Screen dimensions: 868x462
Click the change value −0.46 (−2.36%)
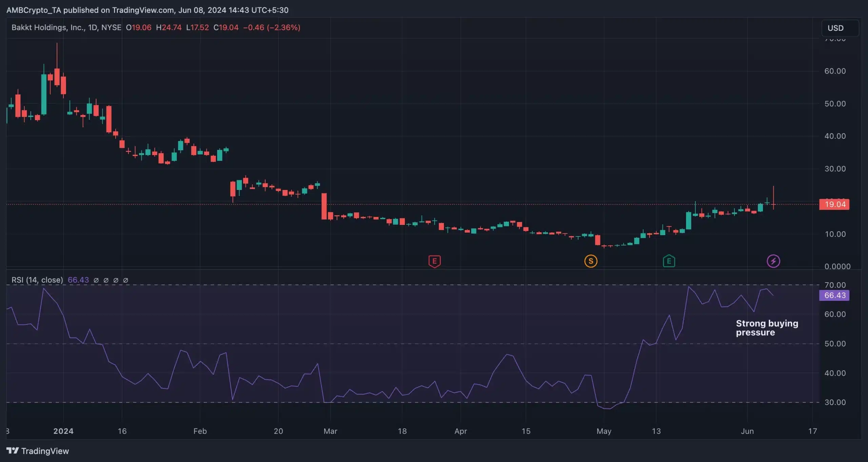tap(272, 27)
